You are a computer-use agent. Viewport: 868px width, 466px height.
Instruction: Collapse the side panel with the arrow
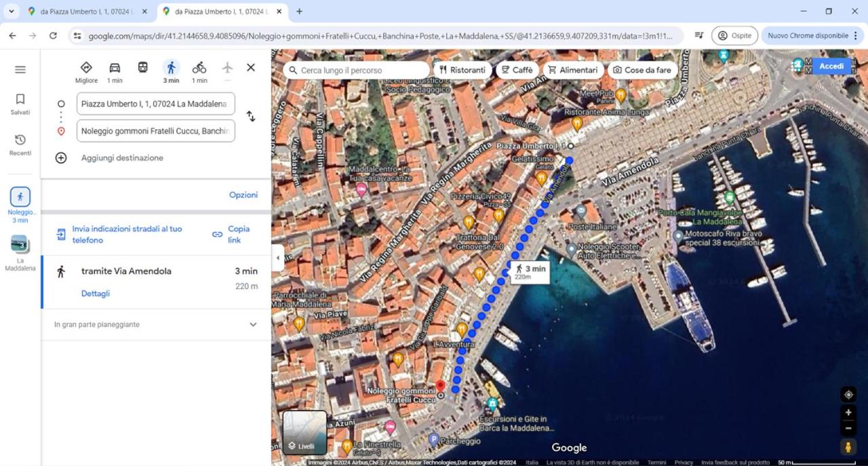(x=277, y=258)
